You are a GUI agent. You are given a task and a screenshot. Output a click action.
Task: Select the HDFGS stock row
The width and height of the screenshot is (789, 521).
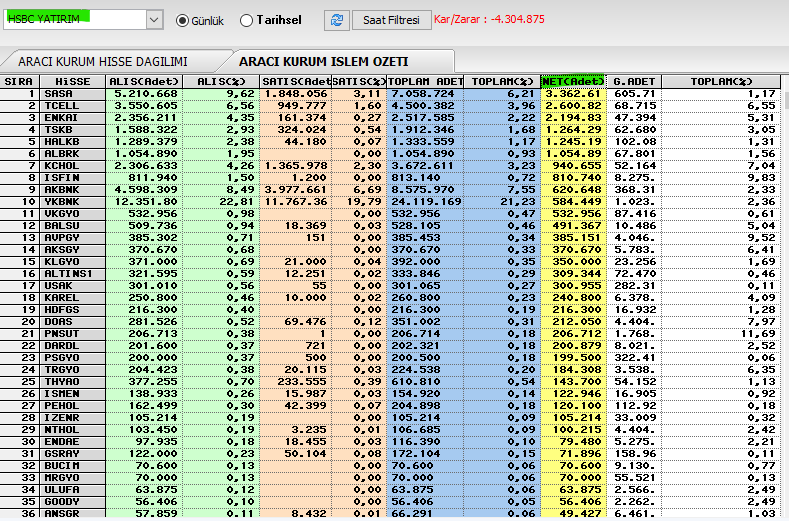[x=390, y=310]
